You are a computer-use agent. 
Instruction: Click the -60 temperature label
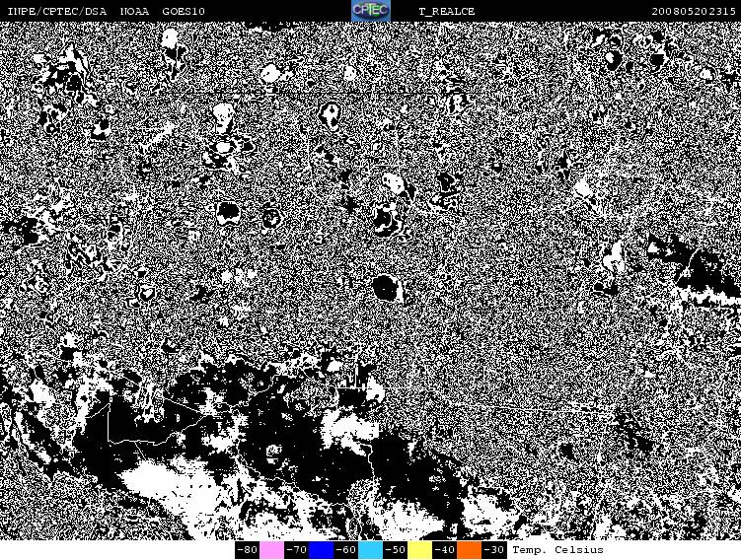pos(345,550)
